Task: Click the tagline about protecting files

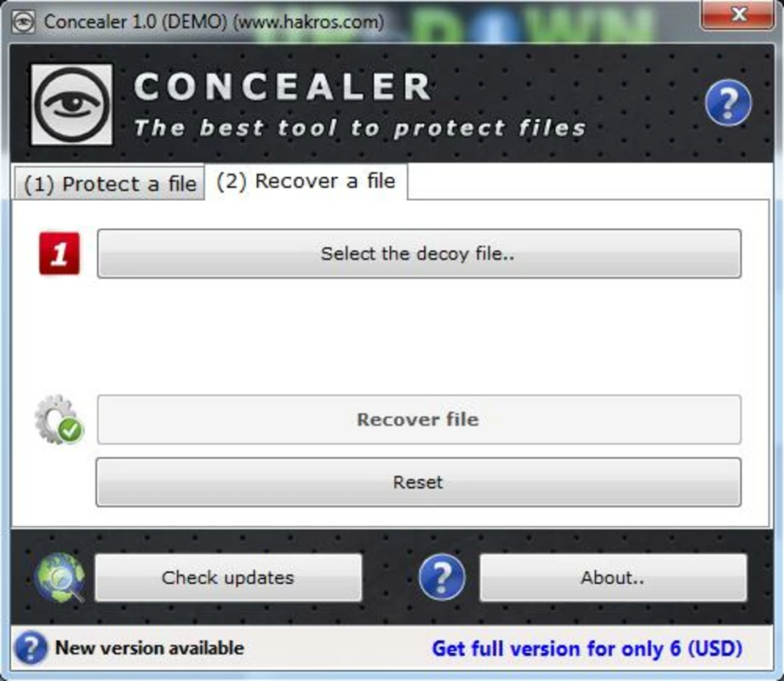Action: [359, 128]
